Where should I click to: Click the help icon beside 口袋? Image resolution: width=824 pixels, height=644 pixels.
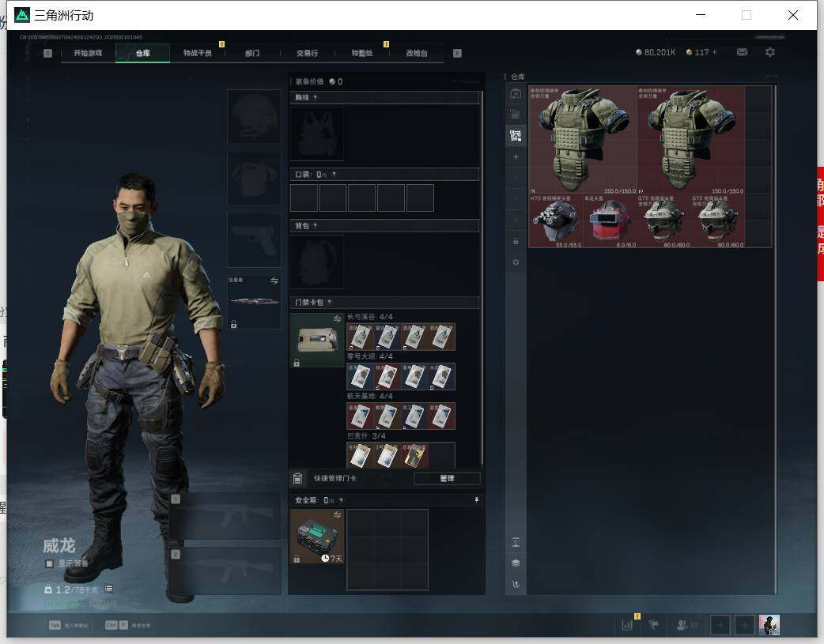[x=334, y=175]
